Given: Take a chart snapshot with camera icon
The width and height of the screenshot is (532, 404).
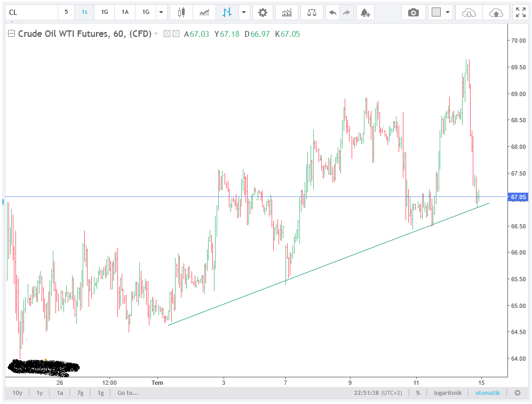Looking at the screenshot, I should coord(413,12).
